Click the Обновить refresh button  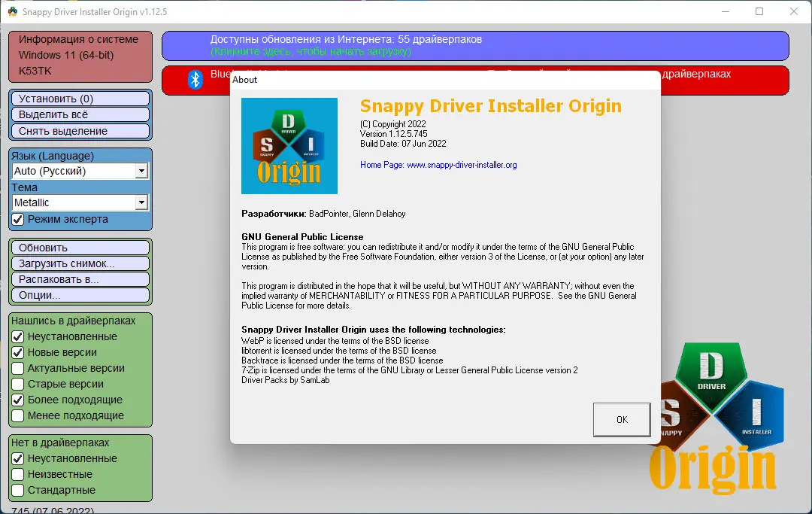click(80, 248)
